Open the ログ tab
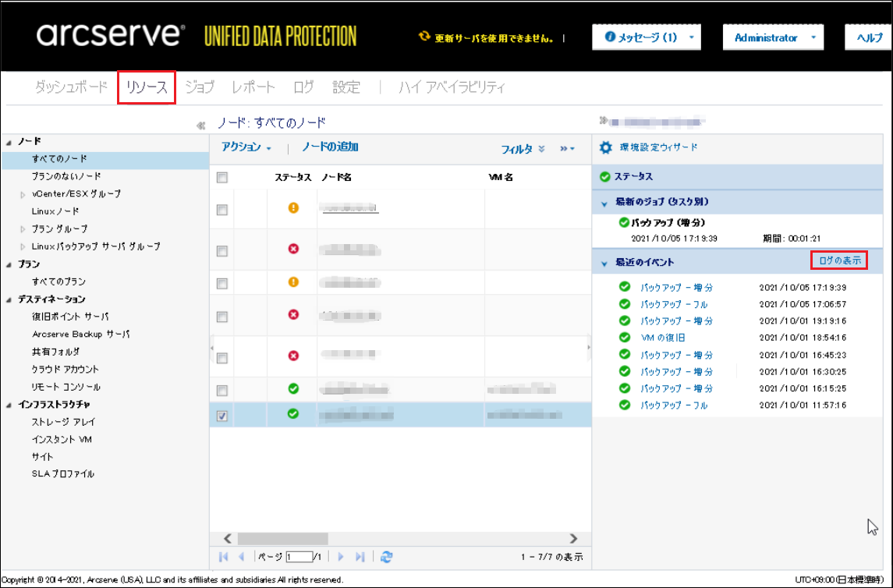 click(303, 87)
